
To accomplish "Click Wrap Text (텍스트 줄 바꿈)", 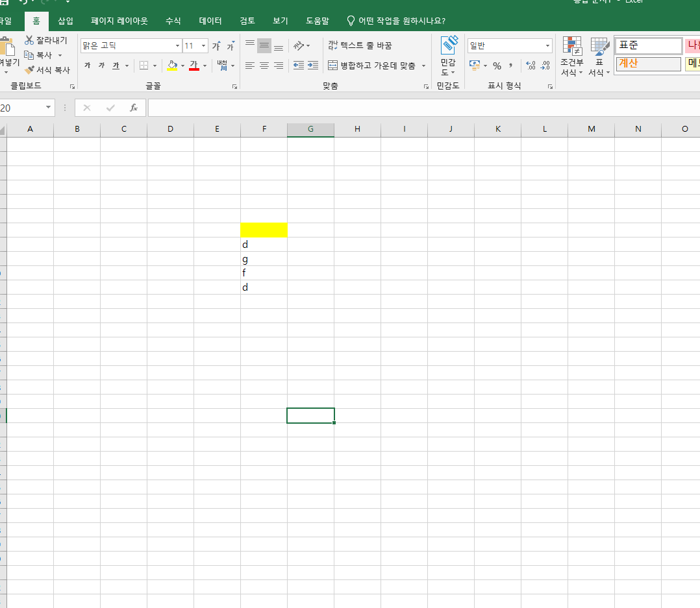I will 360,45.
